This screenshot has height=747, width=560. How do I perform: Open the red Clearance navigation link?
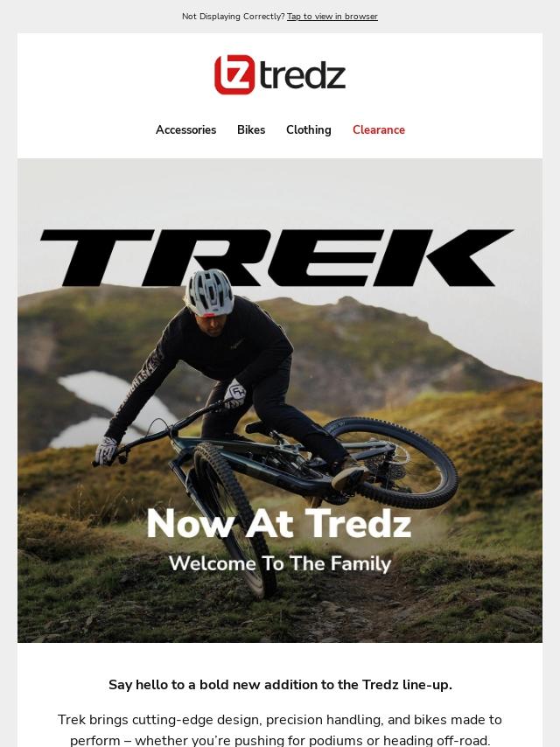[x=379, y=129]
